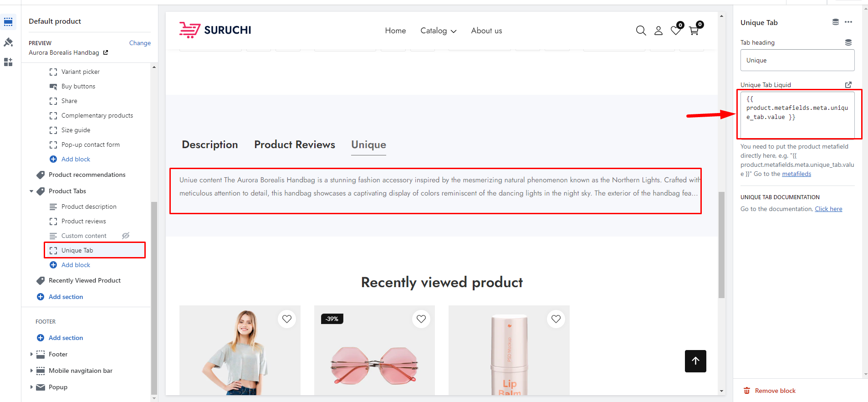Open the App embeds icon in left rail
The image size is (868, 402).
8,62
